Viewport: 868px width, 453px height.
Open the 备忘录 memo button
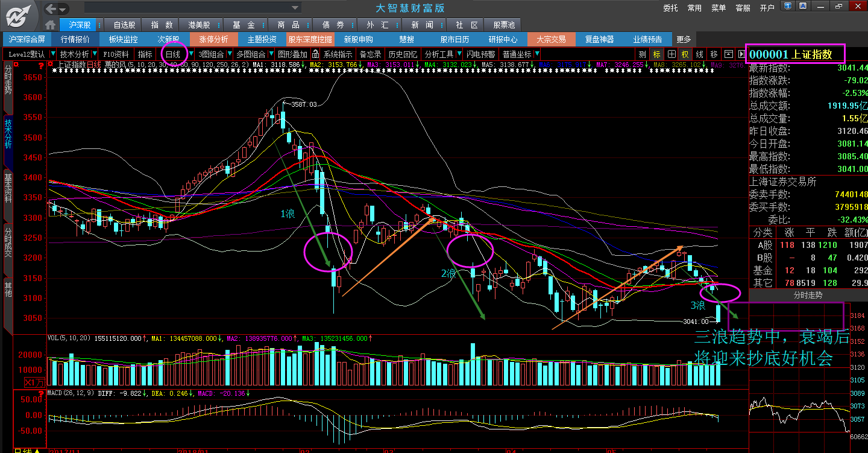click(x=371, y=54)
